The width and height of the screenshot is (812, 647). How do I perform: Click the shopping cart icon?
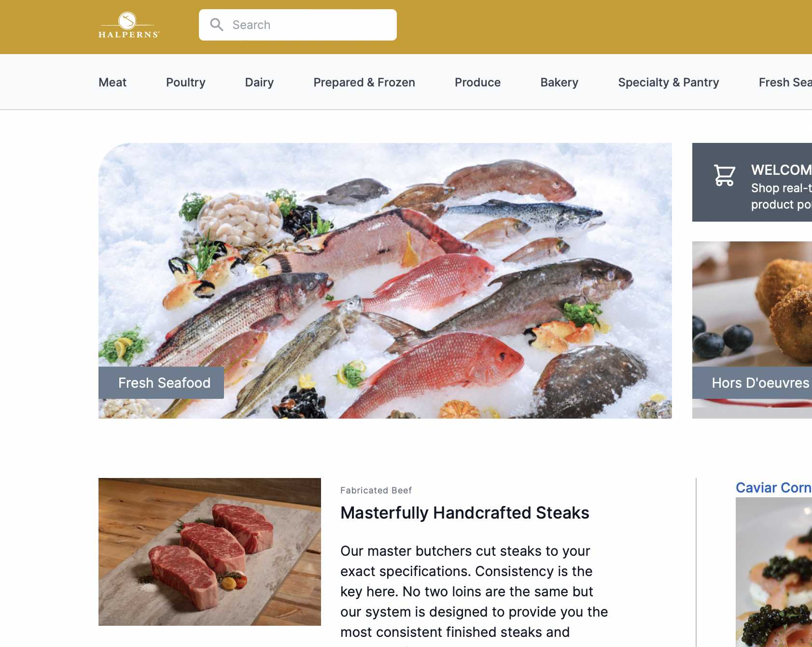coord(725,175)
